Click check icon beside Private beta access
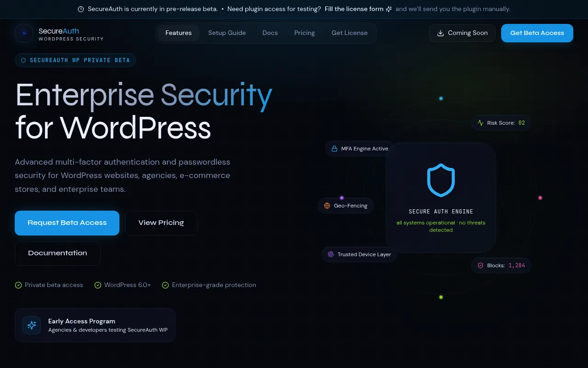The width and height of the screenshot is (588, 368). pyautogui.click(x=18, y=285)
